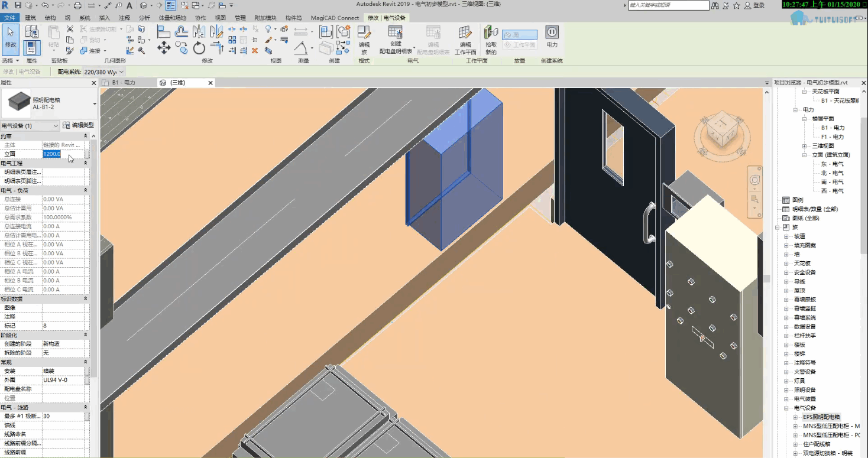Open the 电气设备 (1) filter dropdown

30,125
